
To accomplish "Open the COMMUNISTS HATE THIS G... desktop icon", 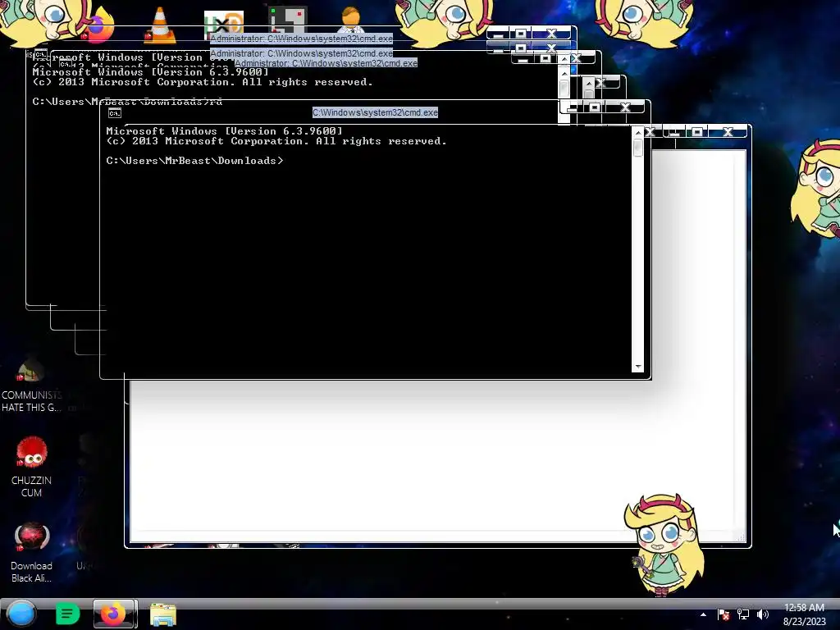I will pyautogui.click(x=31, y=386).
